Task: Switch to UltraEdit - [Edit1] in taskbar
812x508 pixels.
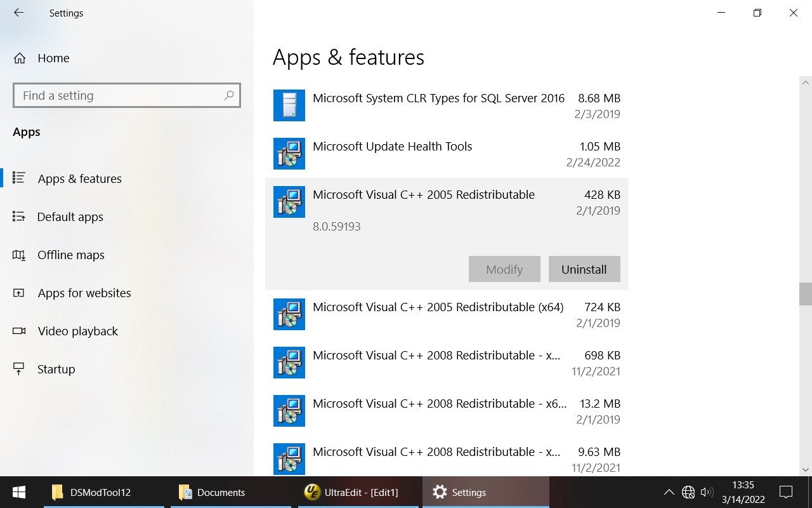Action: coord(358,492)
